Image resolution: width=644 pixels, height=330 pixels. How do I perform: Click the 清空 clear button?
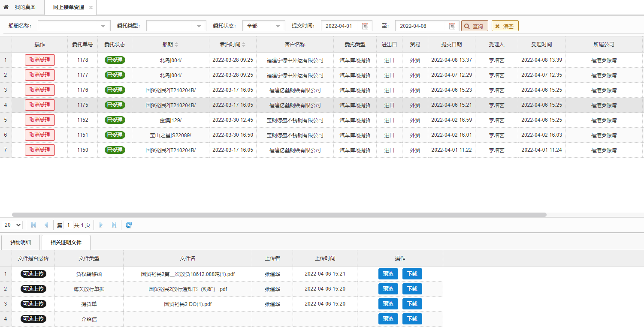pos(505,26)
